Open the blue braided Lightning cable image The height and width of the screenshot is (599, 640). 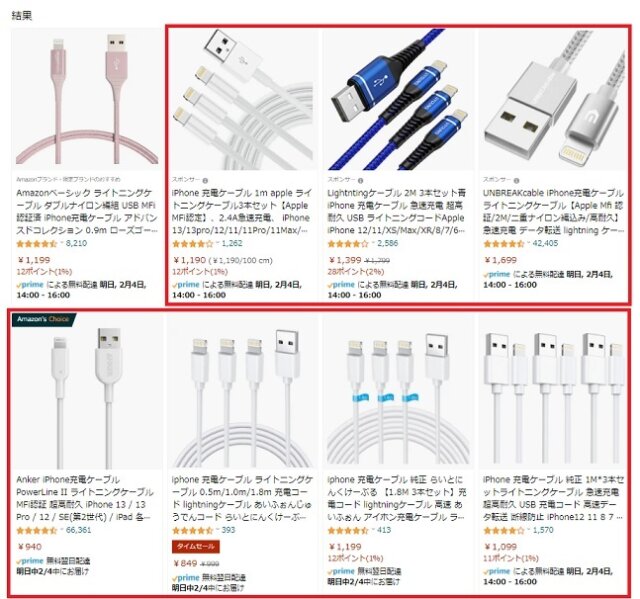point(398,99)
